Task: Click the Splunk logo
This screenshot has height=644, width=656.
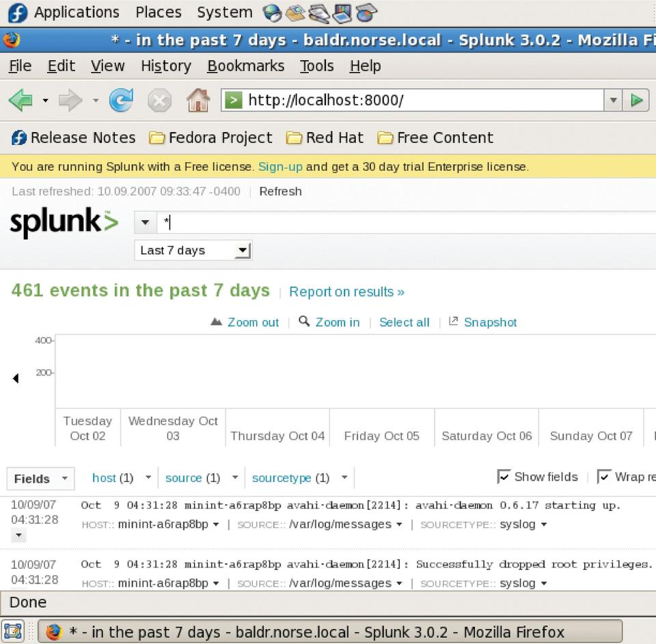Action: (64, 223)
